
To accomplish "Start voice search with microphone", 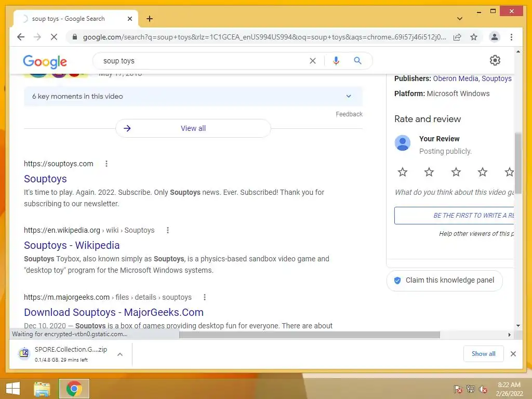I will (336, 61).
